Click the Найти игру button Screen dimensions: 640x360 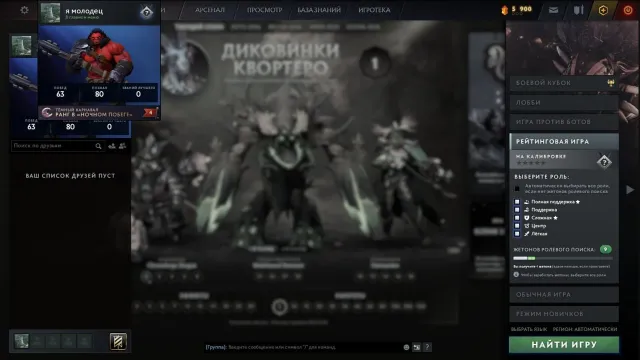(x=564, y=345)
